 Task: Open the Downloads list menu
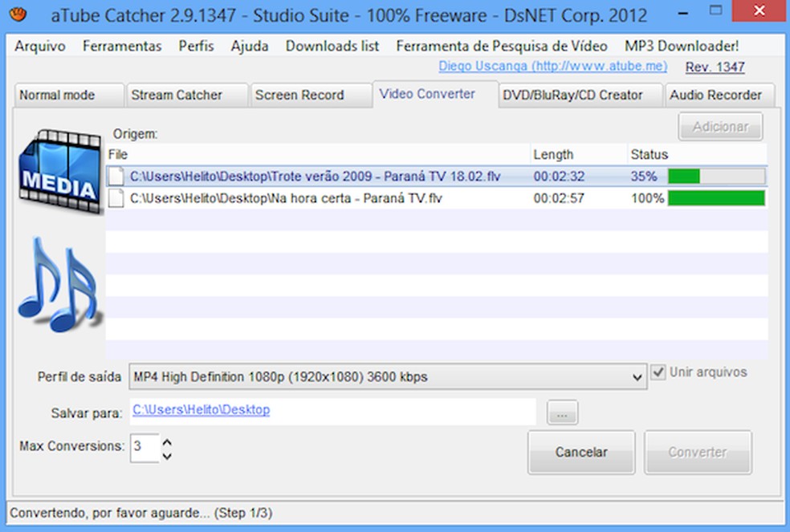[332, 47]
